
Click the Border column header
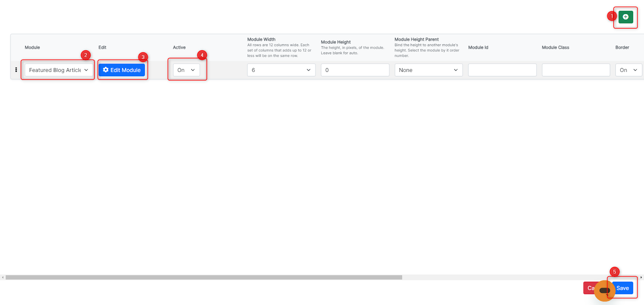[x=622, y=47]
